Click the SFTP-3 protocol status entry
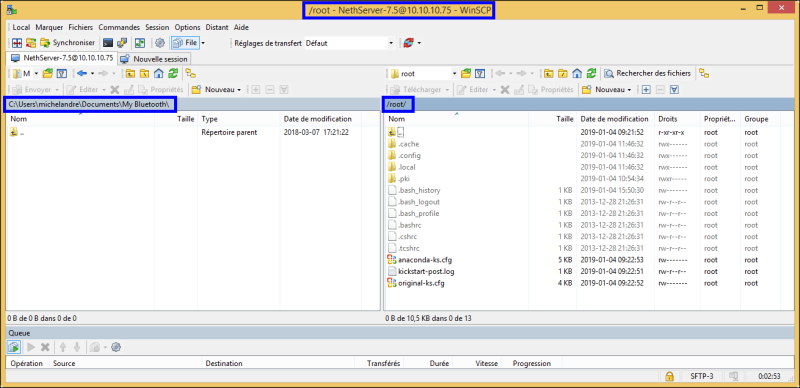 click(x=702, y=376)
